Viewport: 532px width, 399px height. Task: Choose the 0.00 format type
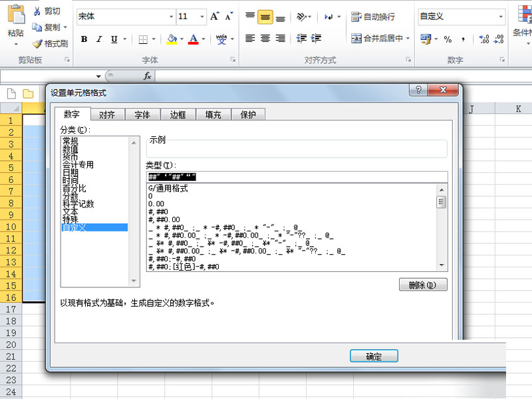tap(156, 204)
